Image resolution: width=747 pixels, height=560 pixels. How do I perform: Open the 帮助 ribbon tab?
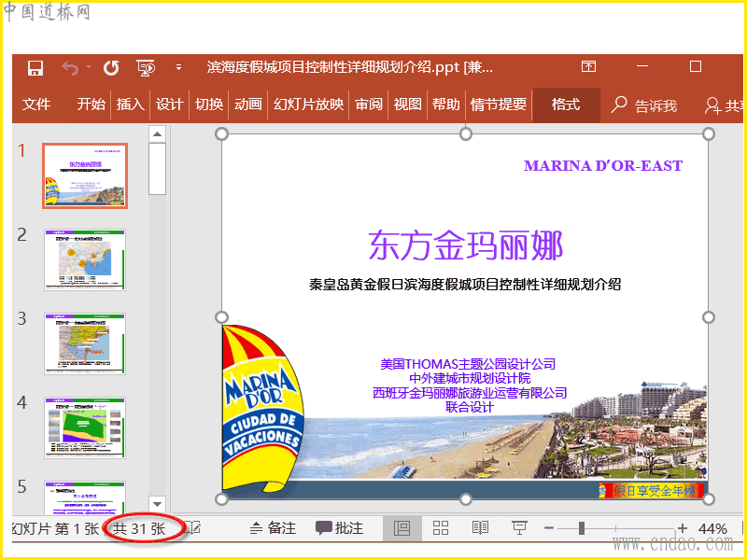click(x=446, y=104)
